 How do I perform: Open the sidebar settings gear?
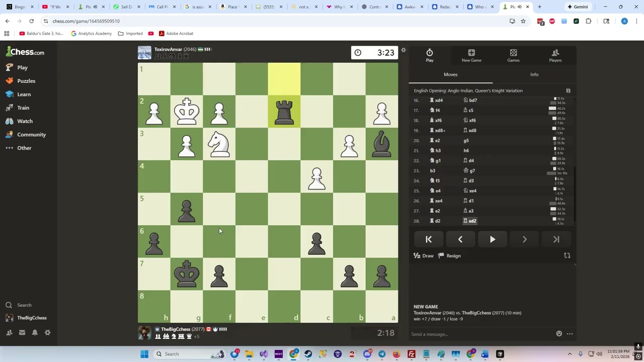click(x=48, y=332)
